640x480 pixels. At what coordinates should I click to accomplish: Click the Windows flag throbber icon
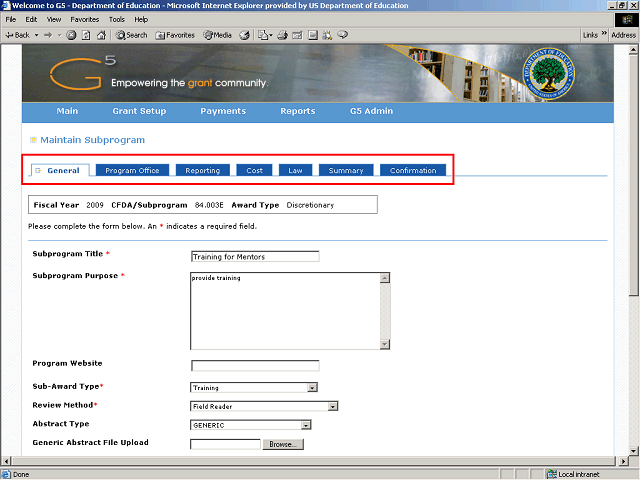click(627, 20)
